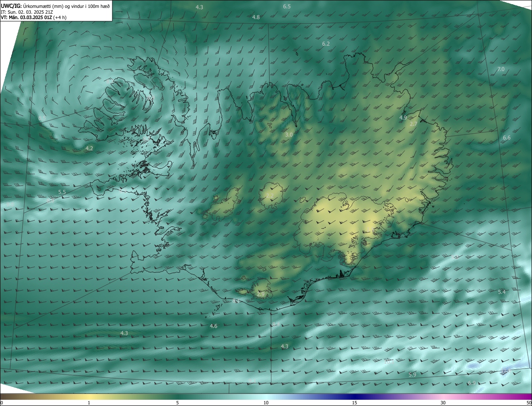
Task: Pick the pink color above the 30 tick
Action: point(443,396)
